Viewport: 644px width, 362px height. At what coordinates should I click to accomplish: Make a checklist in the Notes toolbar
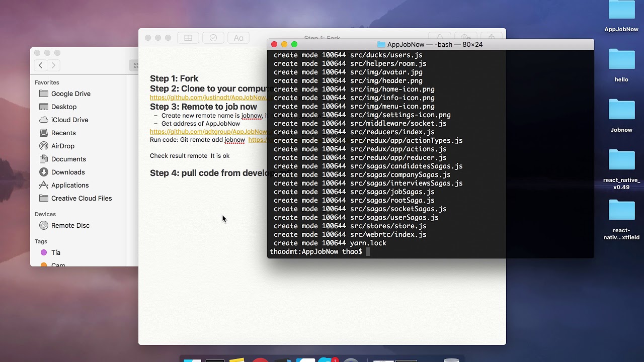pyautogui.click(x=213, y=38)
